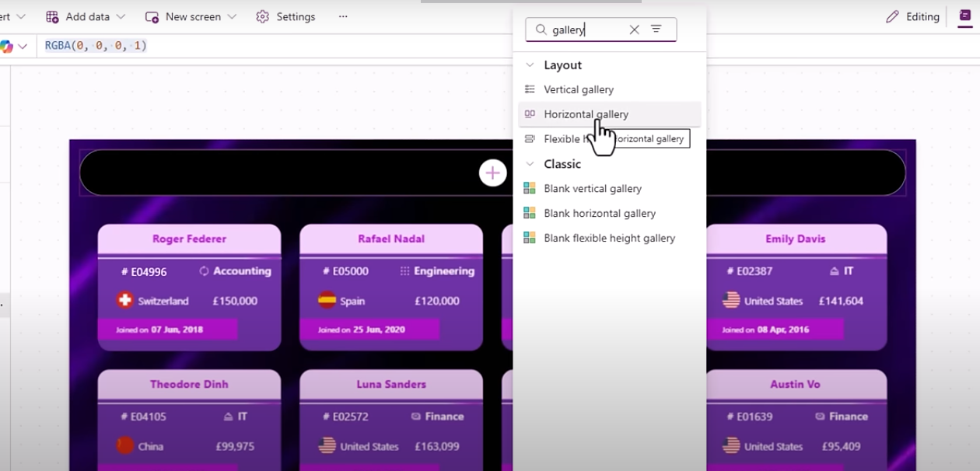Collapse the Layout section
The image size is (980, 471).
pos(530,65)
